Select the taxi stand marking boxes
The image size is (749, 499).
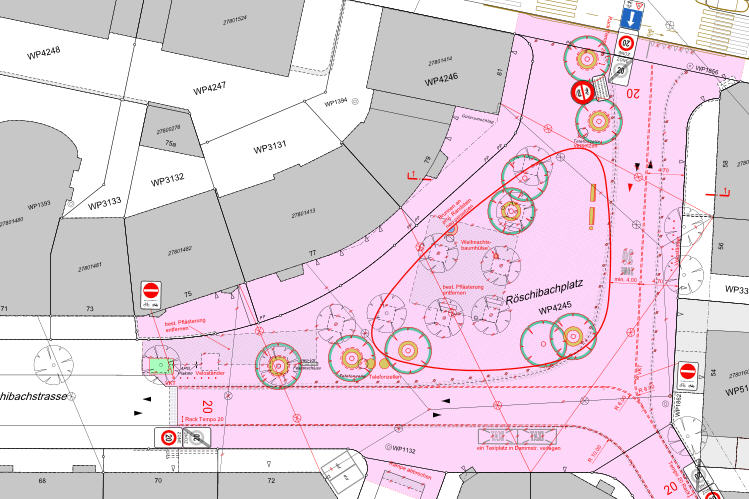click(x=515, y=436)
